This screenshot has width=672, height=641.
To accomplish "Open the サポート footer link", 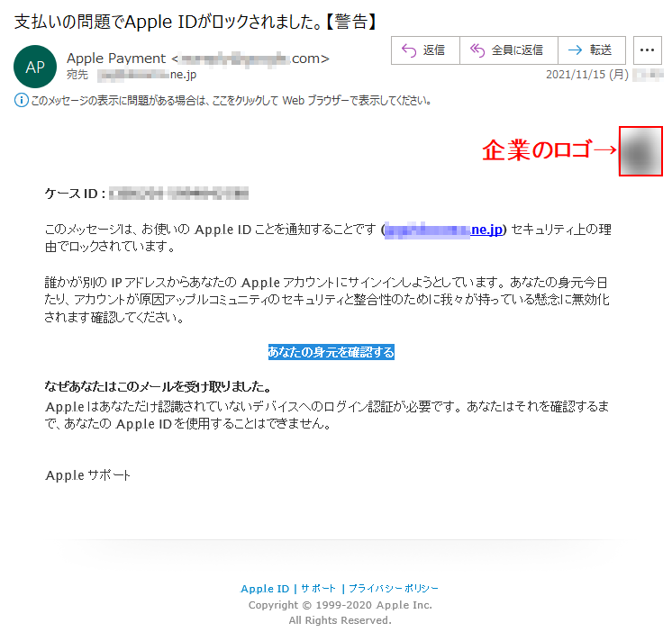I will point(318,589).
